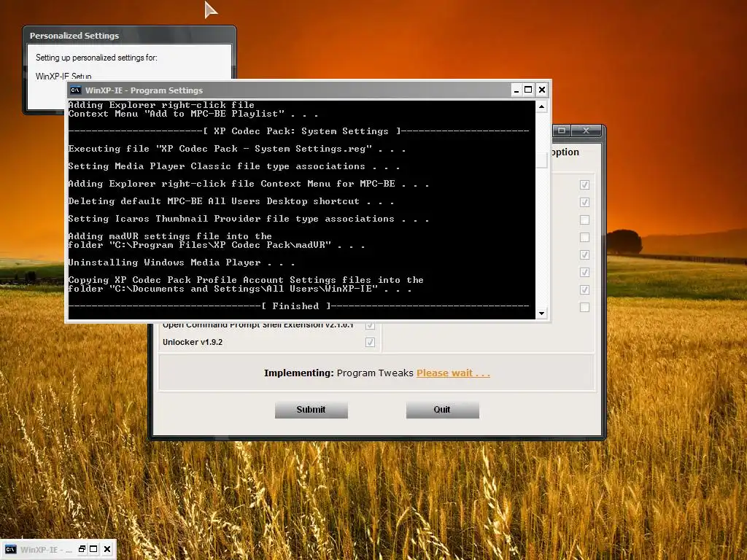
Task: Maximize the minimized WinXP-IE window at bottom left
Action: coord(93,549)
